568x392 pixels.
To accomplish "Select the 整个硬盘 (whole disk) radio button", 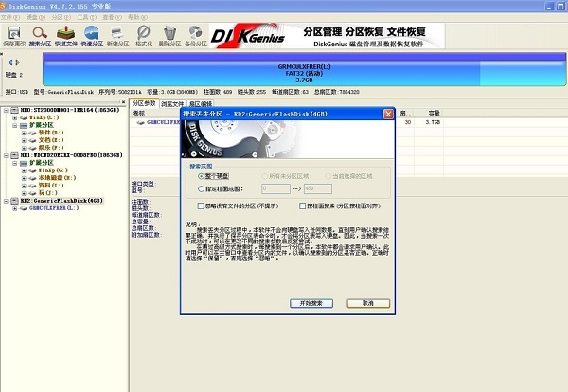I will pos(201,176).
